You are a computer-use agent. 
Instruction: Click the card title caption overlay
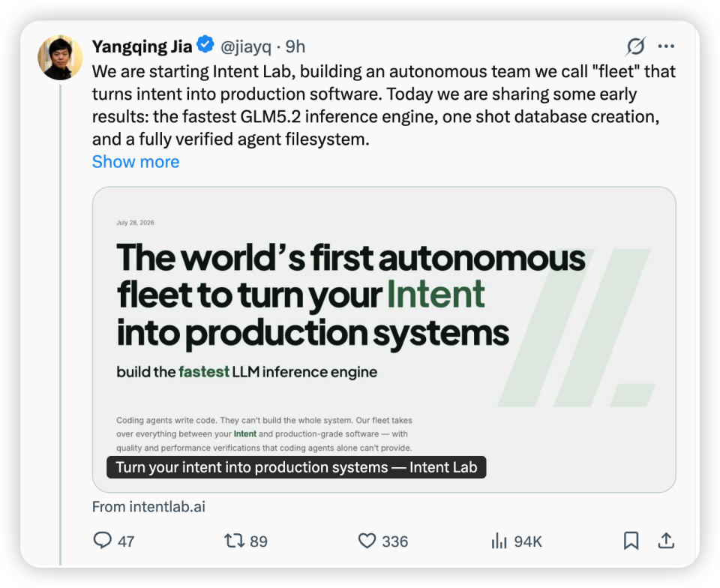[x=296, y=467]
